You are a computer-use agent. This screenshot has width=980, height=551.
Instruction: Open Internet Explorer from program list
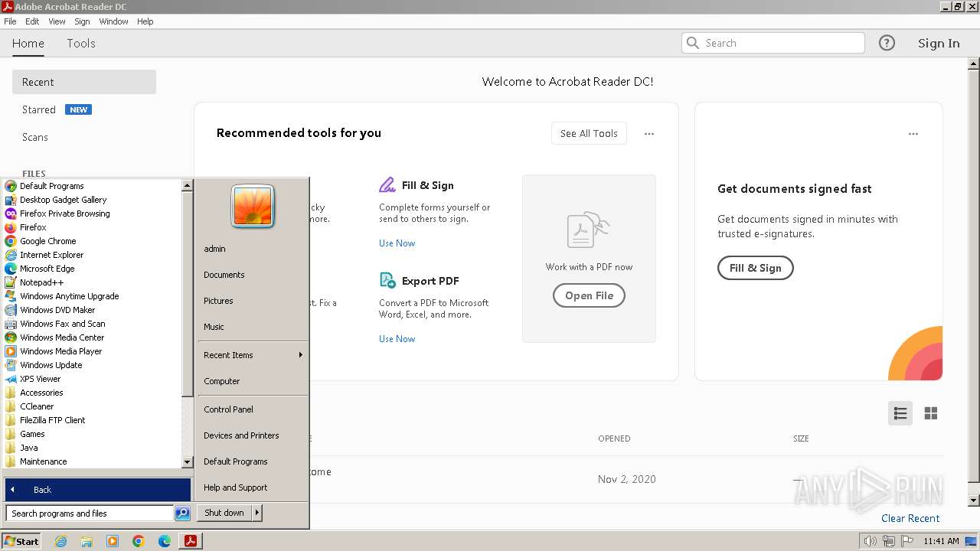coord(51,255)
